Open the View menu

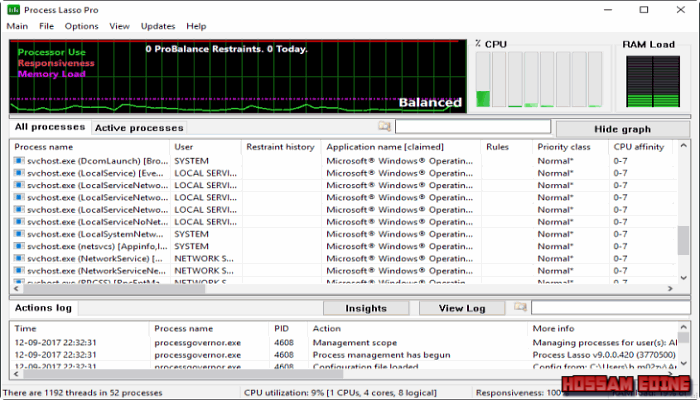(x=120, y=26)
